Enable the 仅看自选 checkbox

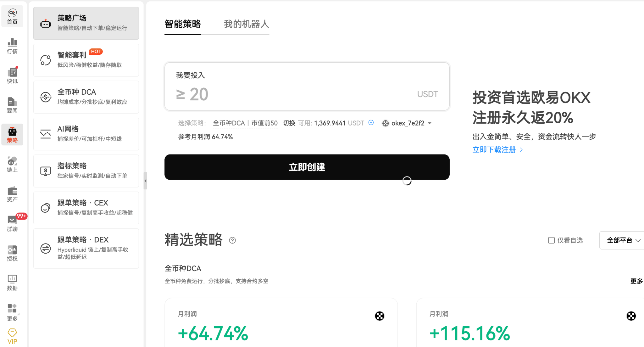click(x=551, y=240)
